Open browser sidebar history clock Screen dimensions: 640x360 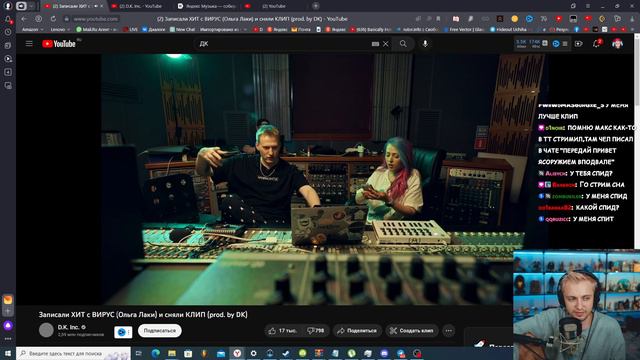point(8,32)
